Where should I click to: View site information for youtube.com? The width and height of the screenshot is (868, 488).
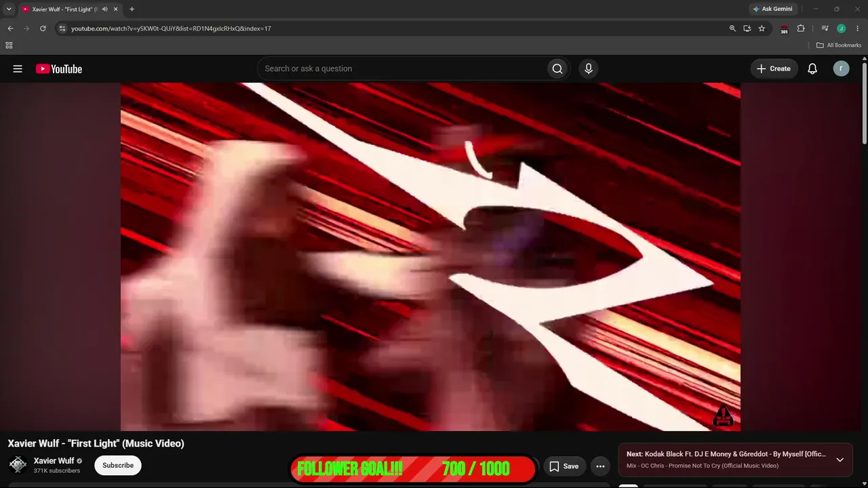62,28
